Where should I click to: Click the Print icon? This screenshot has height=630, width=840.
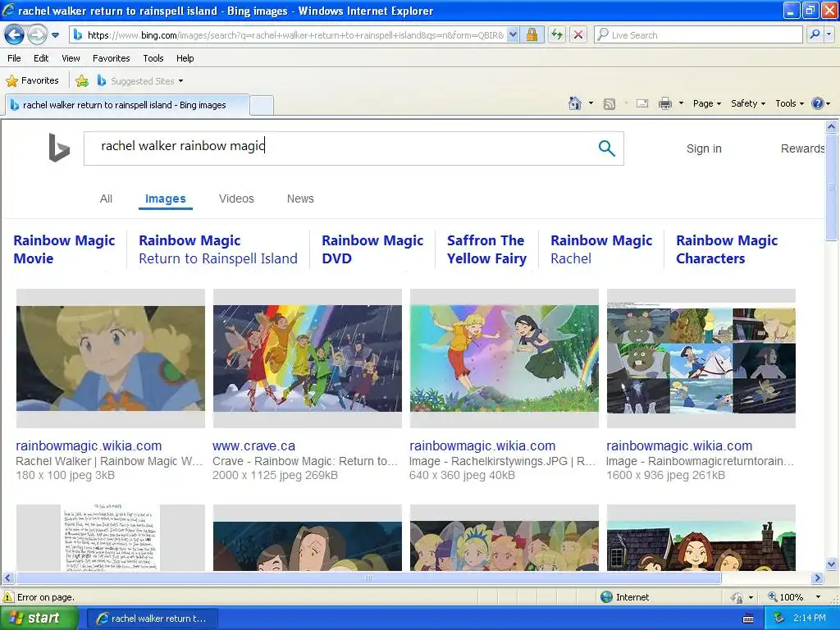coord(664,103)
